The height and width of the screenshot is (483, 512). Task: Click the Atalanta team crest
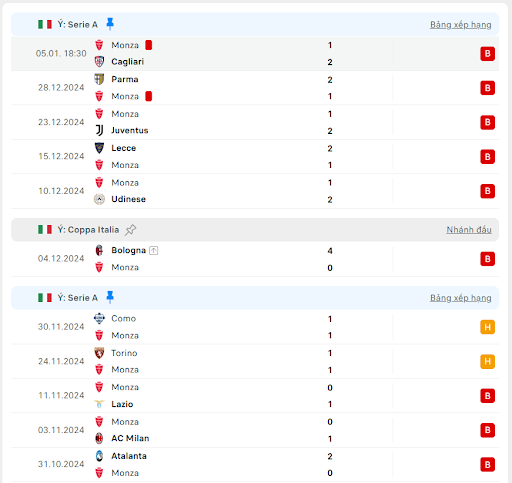pyautogui.click(x=99, y=456)
